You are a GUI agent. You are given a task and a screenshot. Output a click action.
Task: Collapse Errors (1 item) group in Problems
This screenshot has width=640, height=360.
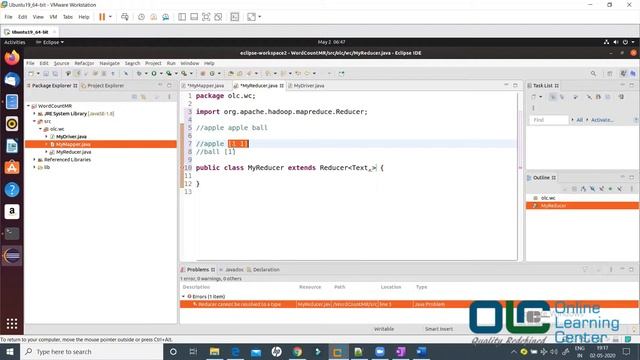coord(183,296)
